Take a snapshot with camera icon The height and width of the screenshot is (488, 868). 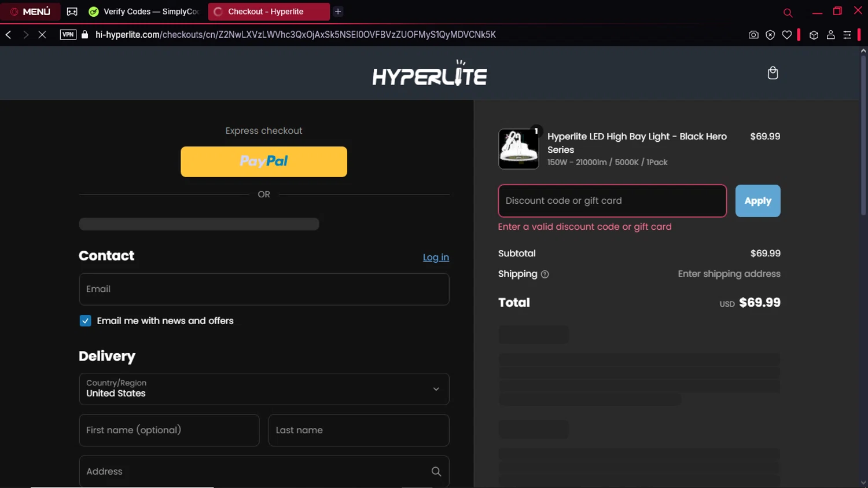pos(753,35)
